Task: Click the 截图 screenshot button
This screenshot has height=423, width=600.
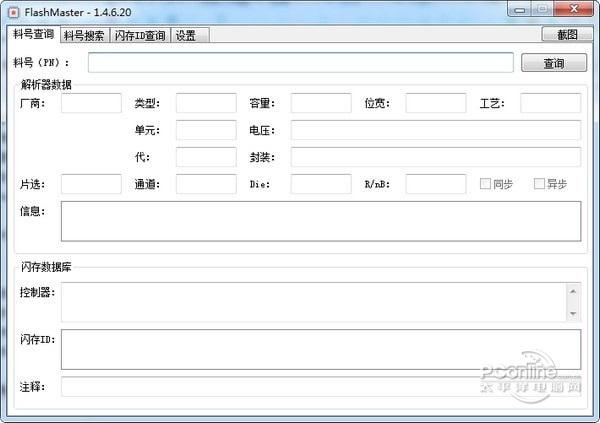Action: pos(567,34)
